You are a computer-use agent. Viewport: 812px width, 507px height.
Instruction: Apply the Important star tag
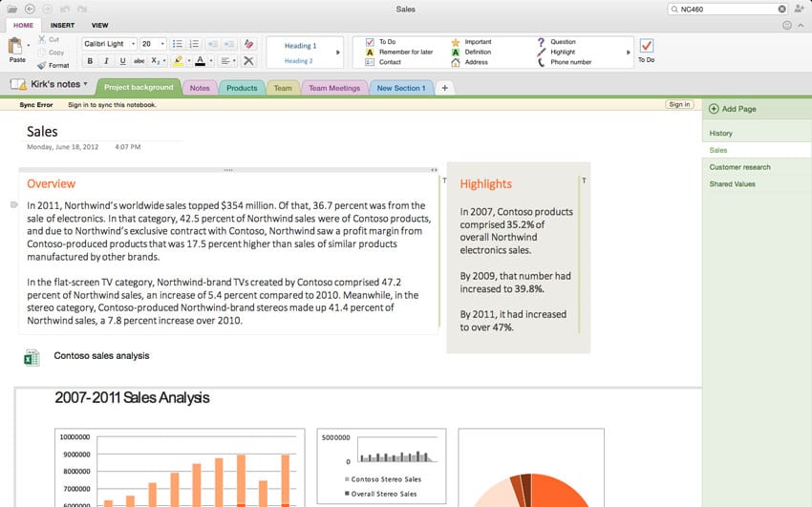471,42
